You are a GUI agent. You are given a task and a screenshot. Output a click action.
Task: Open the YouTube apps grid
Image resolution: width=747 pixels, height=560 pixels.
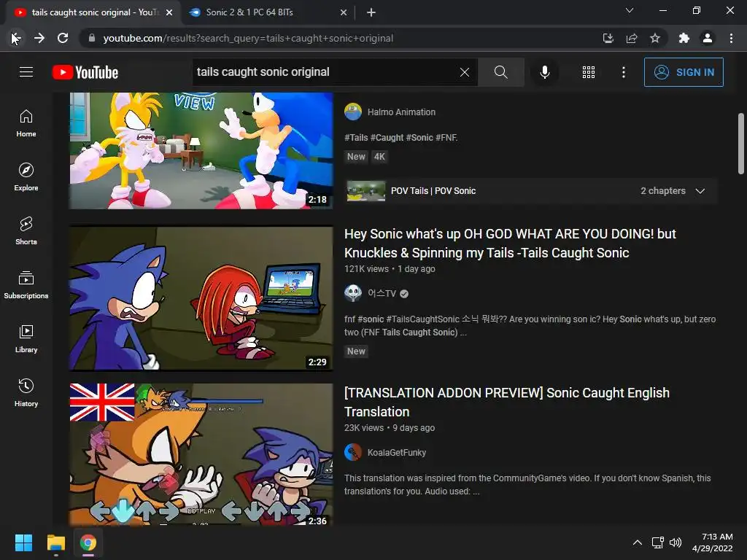coord(589,72)
